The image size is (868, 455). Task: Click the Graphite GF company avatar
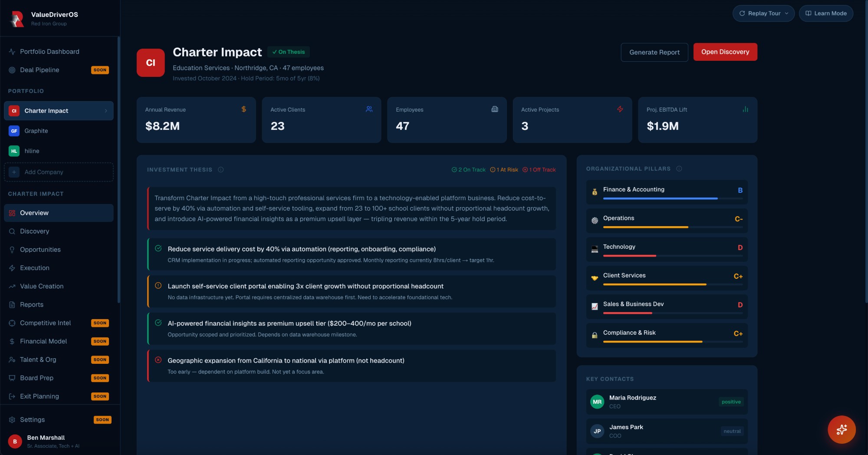pyautogui.click(x=14, y=131)
